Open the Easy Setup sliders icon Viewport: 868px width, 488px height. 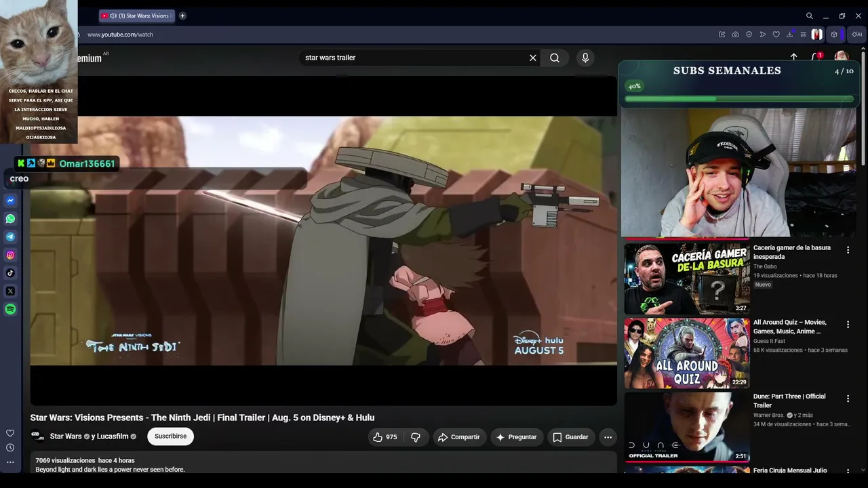[x=804, y=35]
